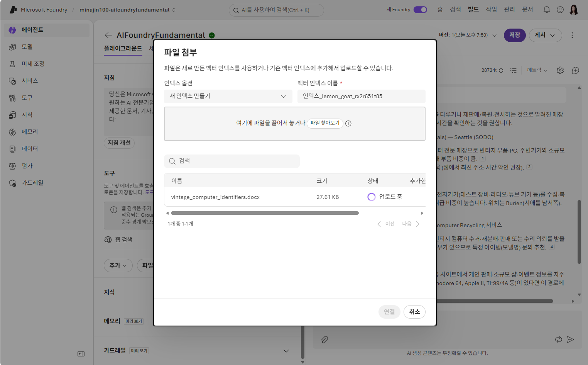The image size is (588, 365).
Task: Toggle the 새 Foundry switch
Action: pos(420,10)
